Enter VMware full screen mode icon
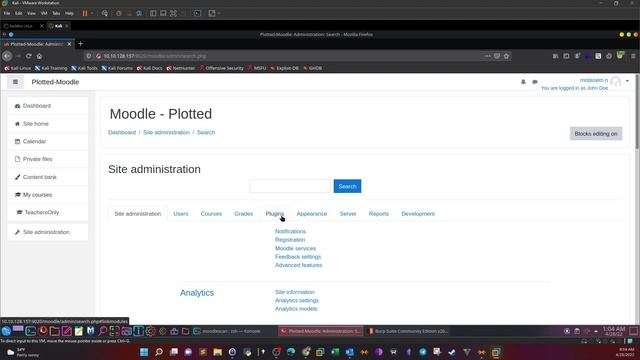 click(x=173, y=13)
